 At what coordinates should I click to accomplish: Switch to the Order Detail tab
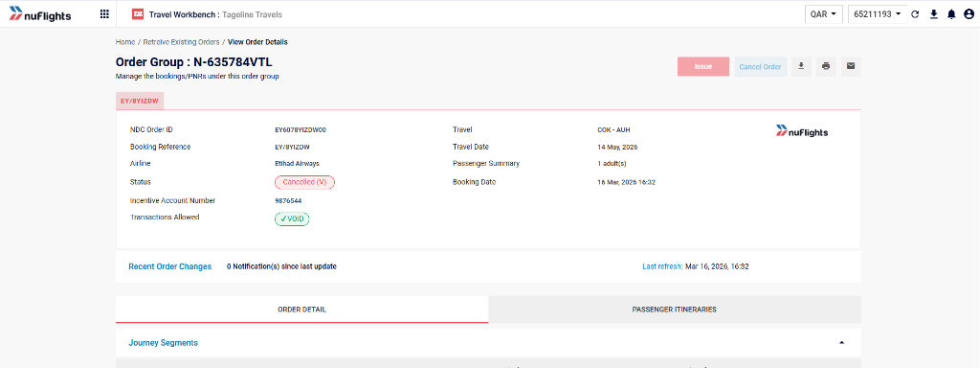[x=301, y=310]
